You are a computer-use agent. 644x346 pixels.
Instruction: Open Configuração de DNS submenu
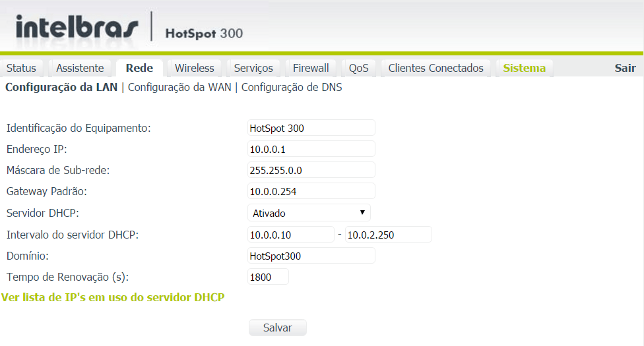292,88
